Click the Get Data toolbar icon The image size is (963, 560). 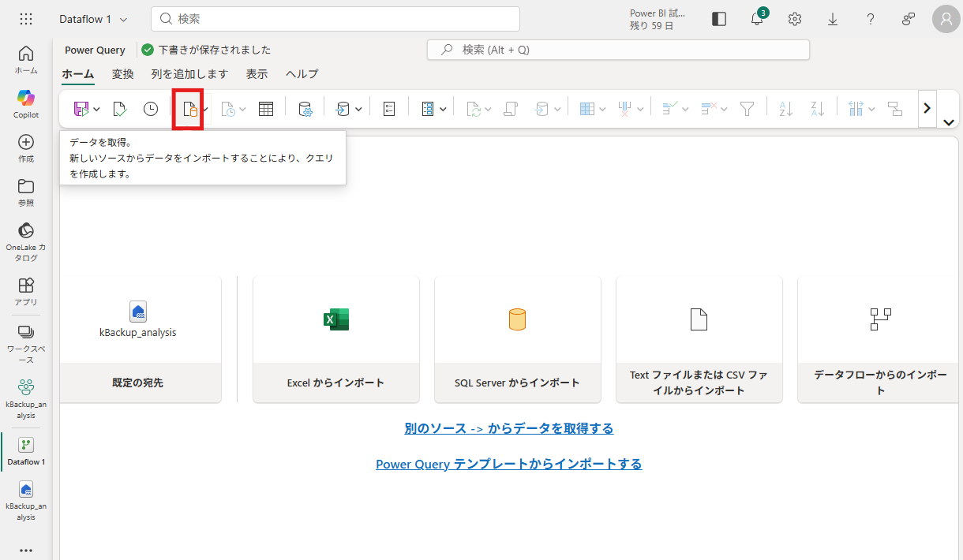point(189,109)
